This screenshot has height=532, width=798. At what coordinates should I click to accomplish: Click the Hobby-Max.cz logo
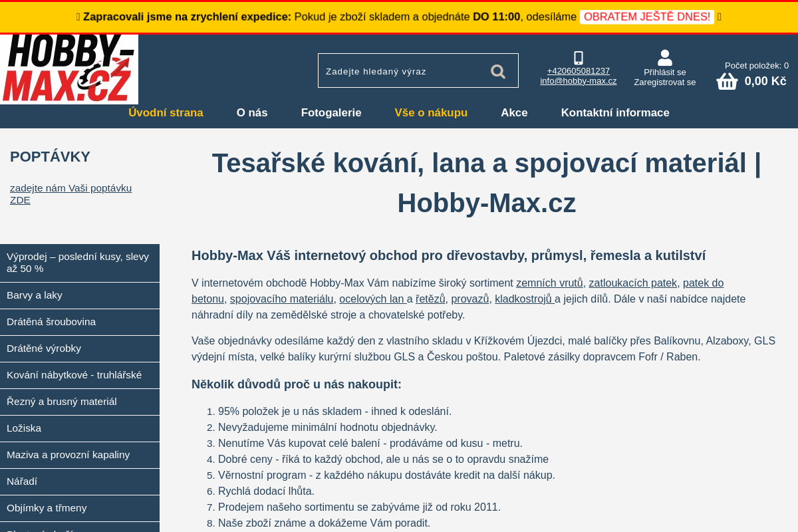(69, 69)
